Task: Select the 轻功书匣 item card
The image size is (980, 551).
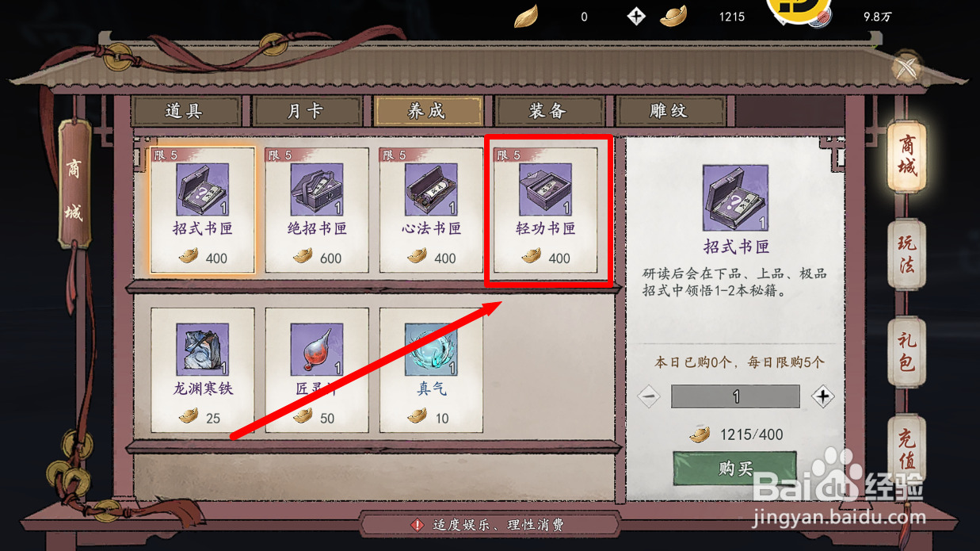Action: point(545,210)
